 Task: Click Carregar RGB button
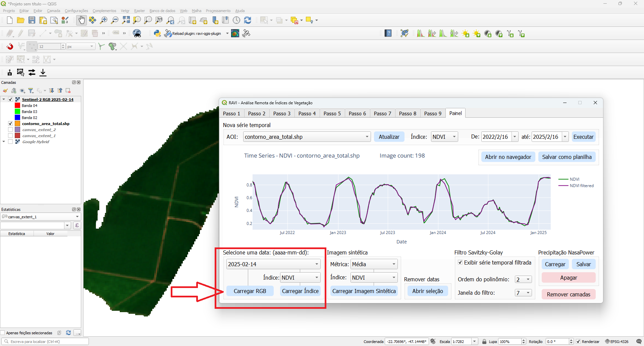point(250,291)
